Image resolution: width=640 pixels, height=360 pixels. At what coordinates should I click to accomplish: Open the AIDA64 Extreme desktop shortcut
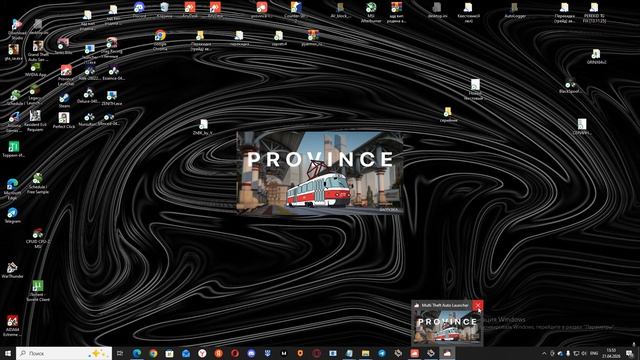tap(12, 325)
